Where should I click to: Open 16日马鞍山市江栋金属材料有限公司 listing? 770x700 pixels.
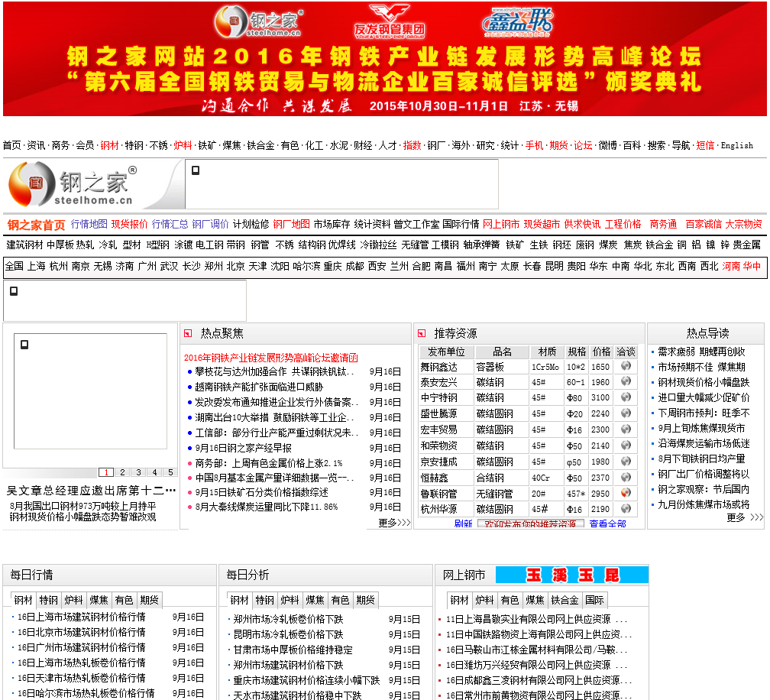(x=537, y=650)
